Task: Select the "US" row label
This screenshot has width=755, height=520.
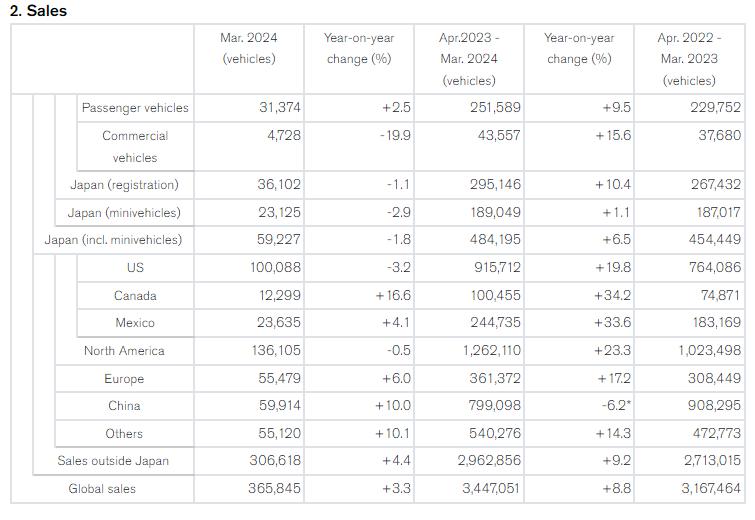Action: (x=135, y=268)
